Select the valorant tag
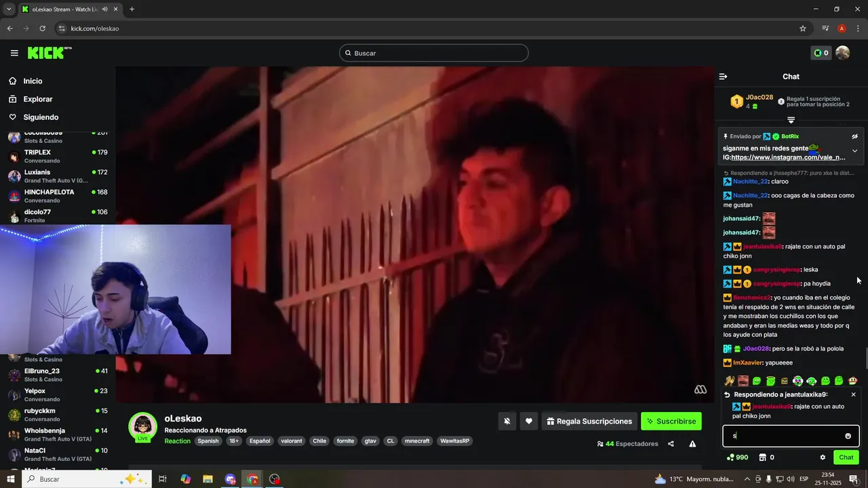The height and width of the screenshot is (488, 868). pos(292,441)
